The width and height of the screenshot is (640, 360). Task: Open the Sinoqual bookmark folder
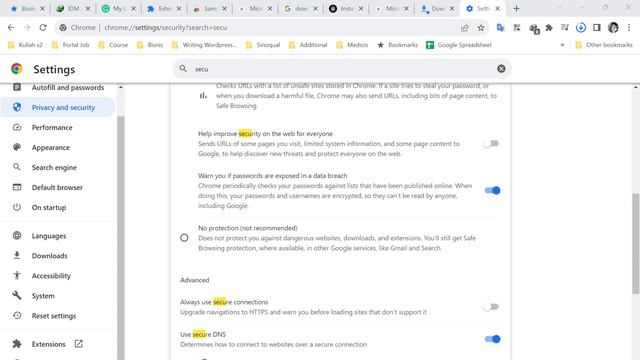[262, 45]
